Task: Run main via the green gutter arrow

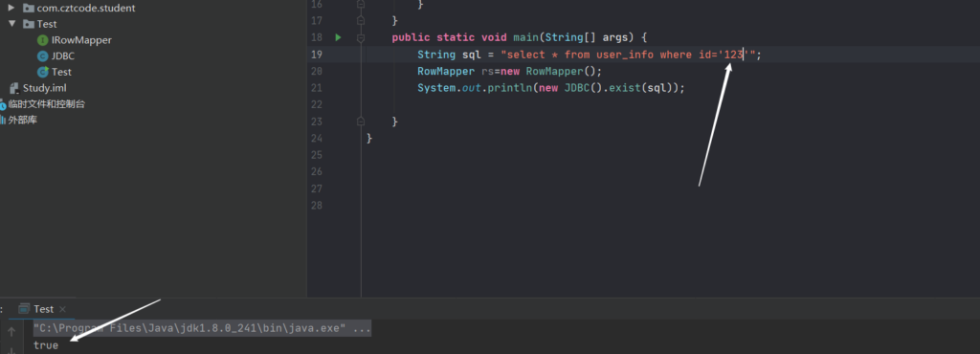Action: [x=338, y=37]
